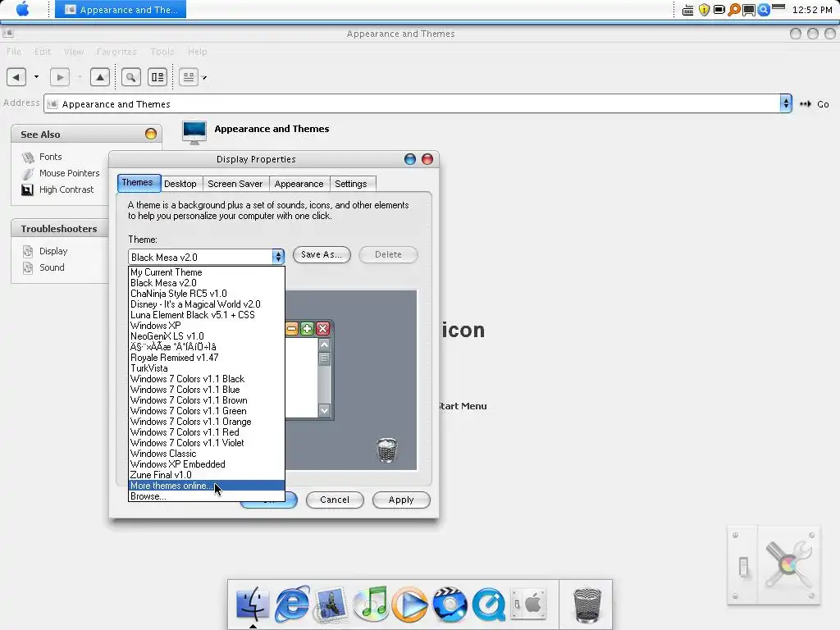Launch iTunes from the dock
Screen dimensions: 840x630
tap(371, 603)
